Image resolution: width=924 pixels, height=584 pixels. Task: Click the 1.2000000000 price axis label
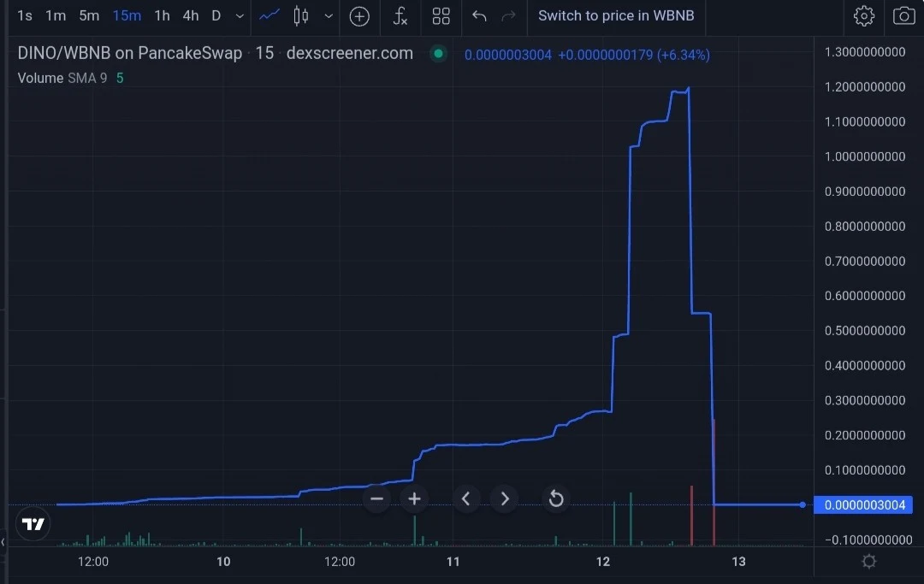tap(864, 87)
